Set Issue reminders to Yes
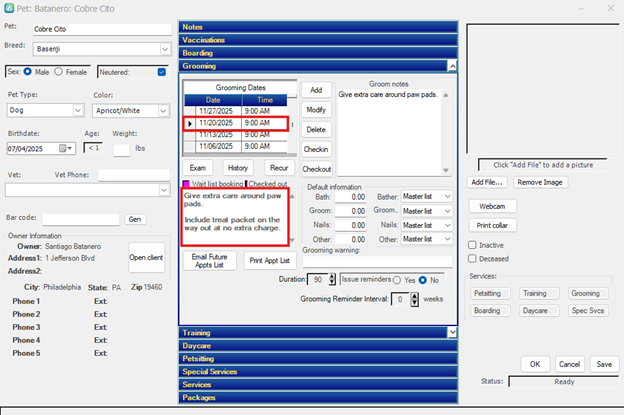 (x=397, y=280)
